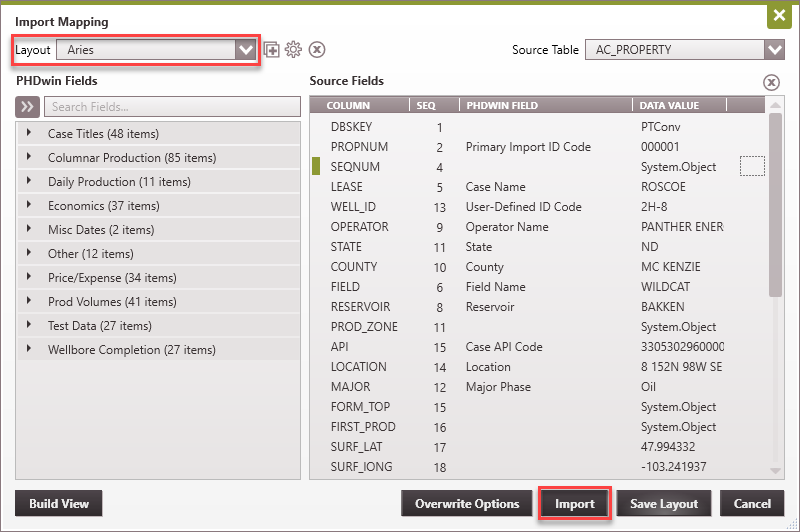The height and width of the screenshot is (532, 800).
Task: Clear source fields with circled X icon
Action: coord(771,82)
